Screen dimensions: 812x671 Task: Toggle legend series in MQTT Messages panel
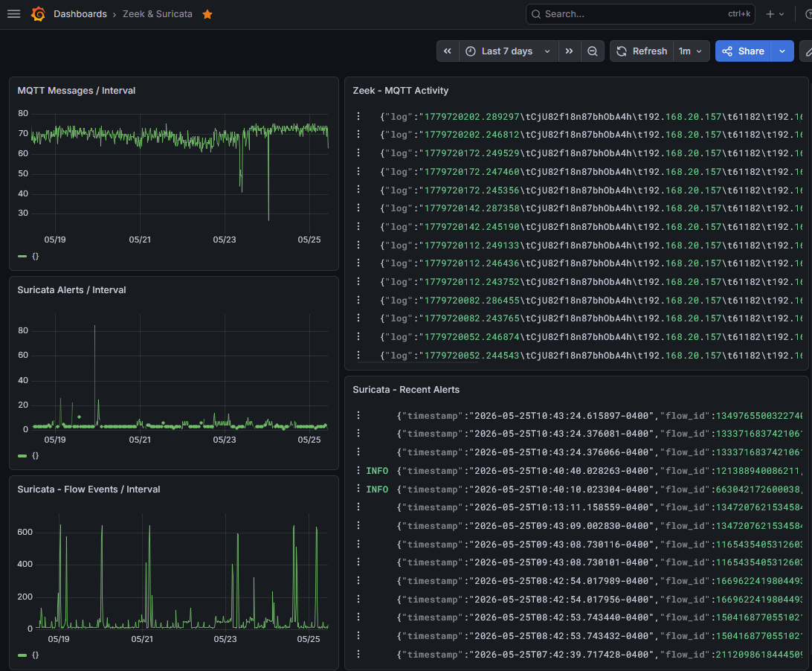pos(28,256)
